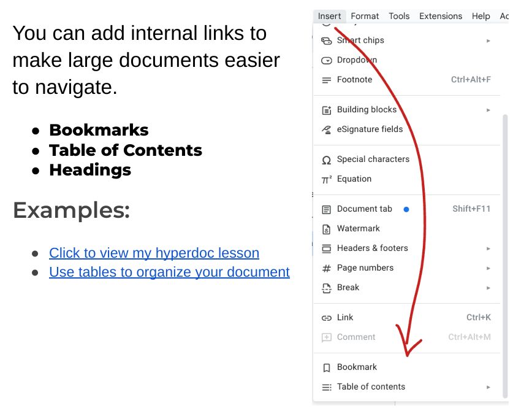Click the Building blocks icon
The width and height of the screenshot is (532, 416).
[x=327, y=110]
